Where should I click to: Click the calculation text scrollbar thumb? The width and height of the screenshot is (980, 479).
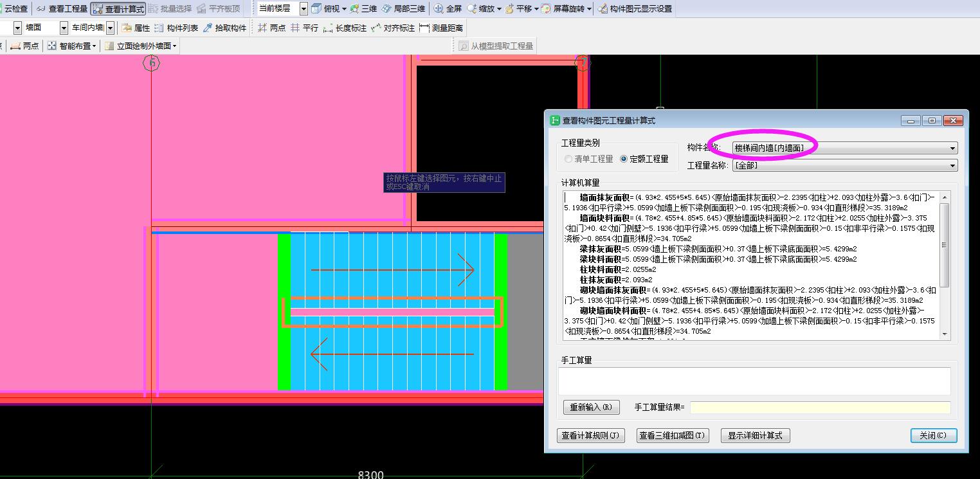[x=944, y=245]
